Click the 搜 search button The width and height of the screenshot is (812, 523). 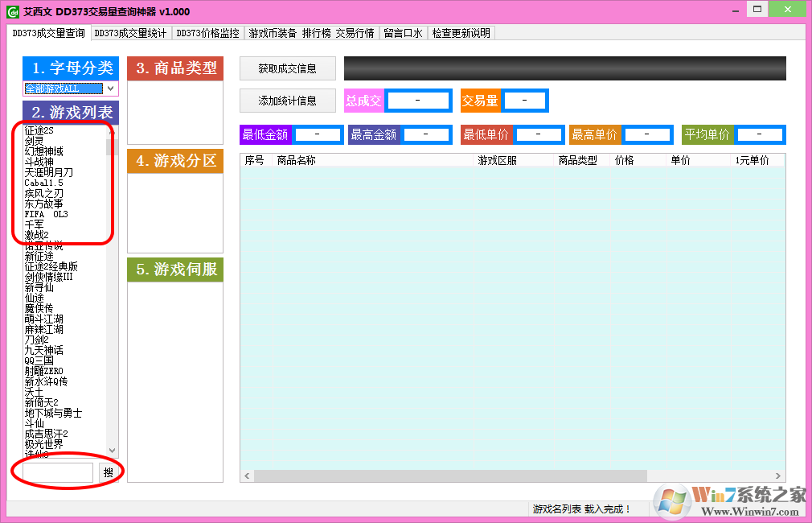click(109, 473)
